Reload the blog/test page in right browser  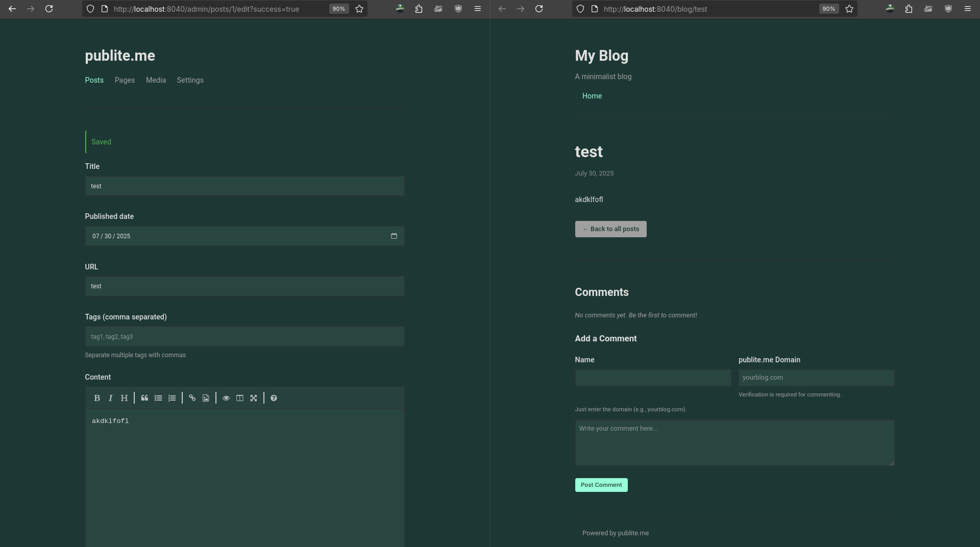(x=539, y=9)
